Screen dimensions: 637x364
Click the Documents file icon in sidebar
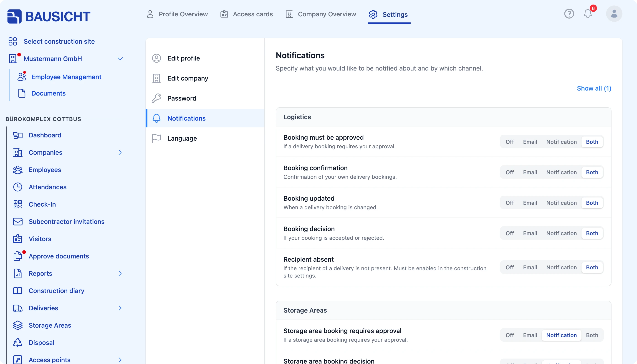(x=22, y=93)
